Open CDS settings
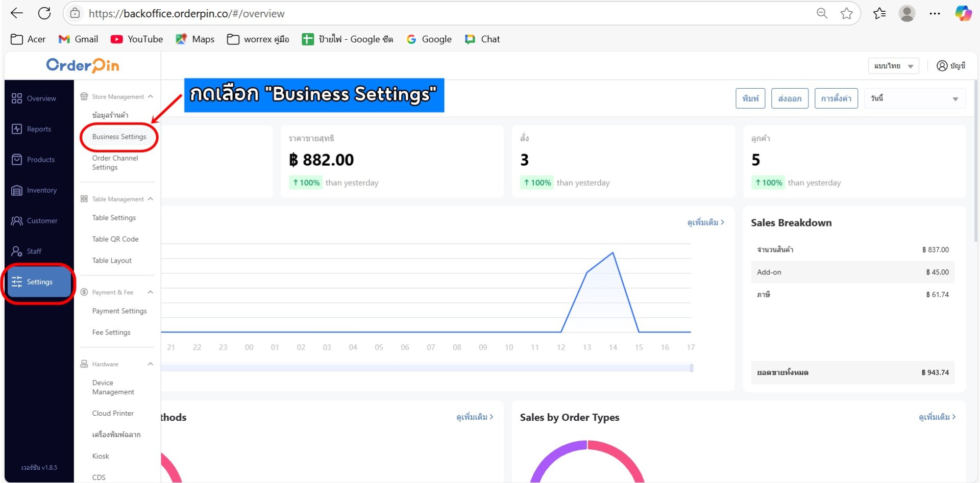 click(x=99, y=478)
